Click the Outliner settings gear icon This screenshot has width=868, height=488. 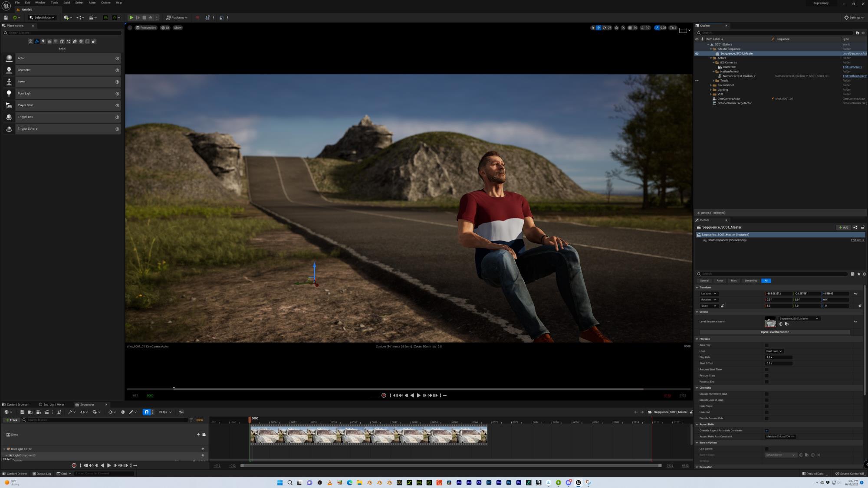(x=863, y=33)
